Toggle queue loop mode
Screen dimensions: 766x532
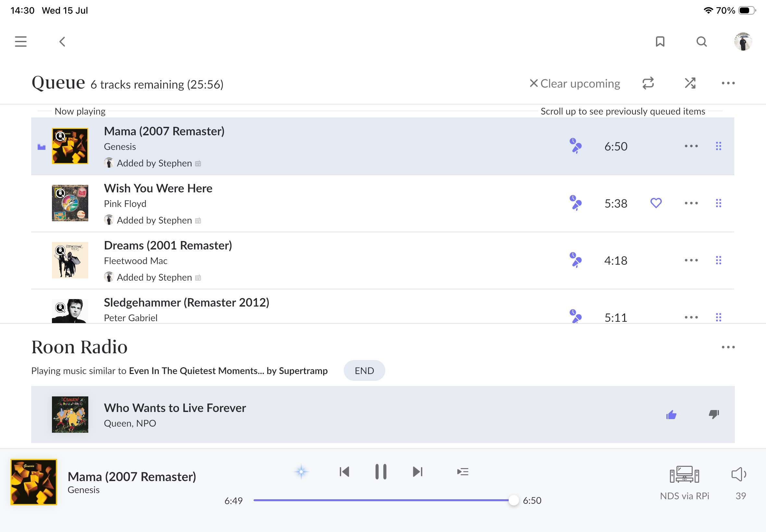point(648,83)
